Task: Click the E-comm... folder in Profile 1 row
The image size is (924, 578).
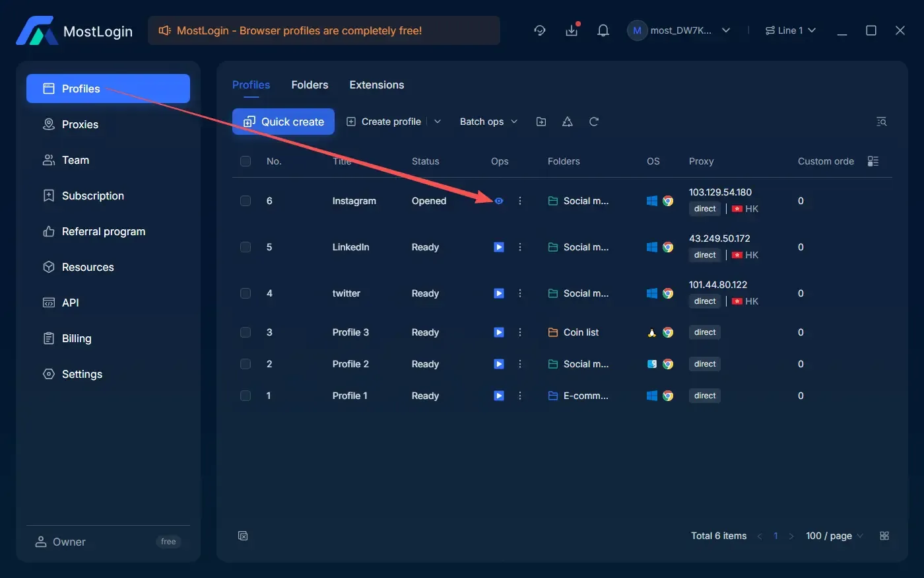Action: pos(579,396)
